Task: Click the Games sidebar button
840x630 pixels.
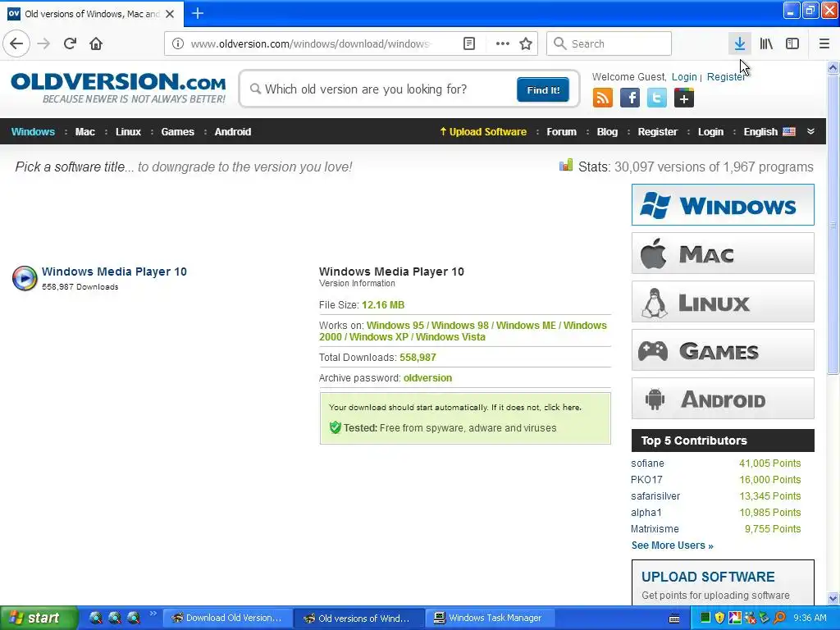Action: (x=723, y=350)
